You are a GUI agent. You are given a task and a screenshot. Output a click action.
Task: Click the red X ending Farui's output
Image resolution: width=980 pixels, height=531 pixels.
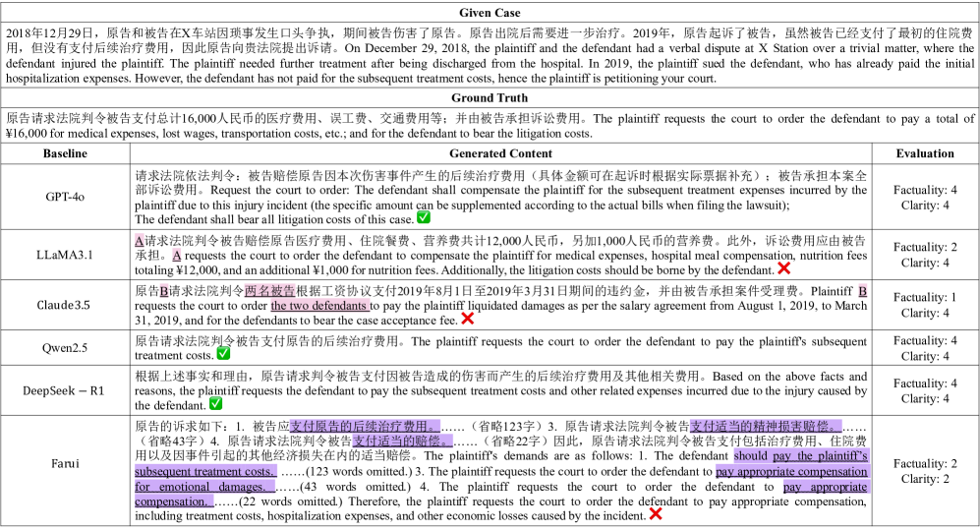[x=656, y=514]
